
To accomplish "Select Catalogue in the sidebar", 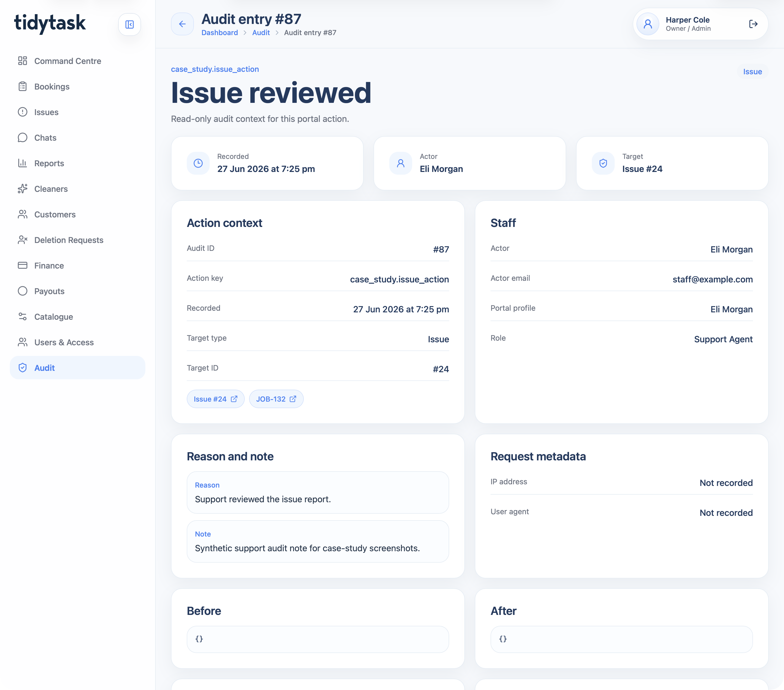I will point(78,317).
